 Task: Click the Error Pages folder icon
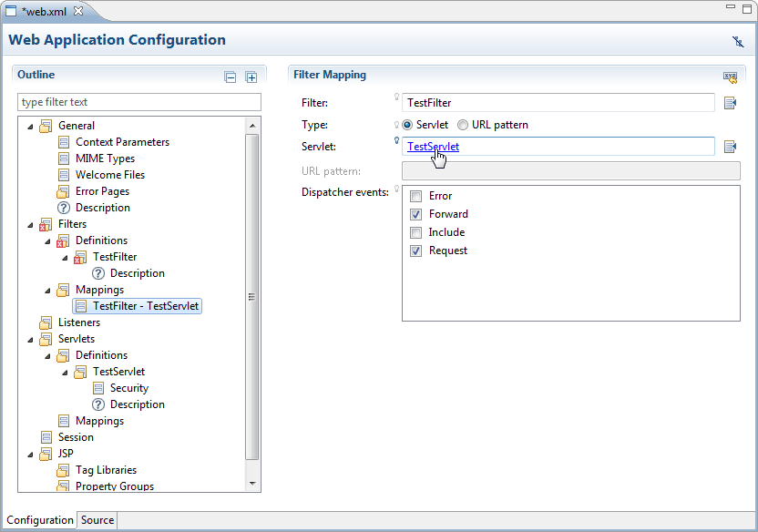pyautogui.click(x=63, y=191)
